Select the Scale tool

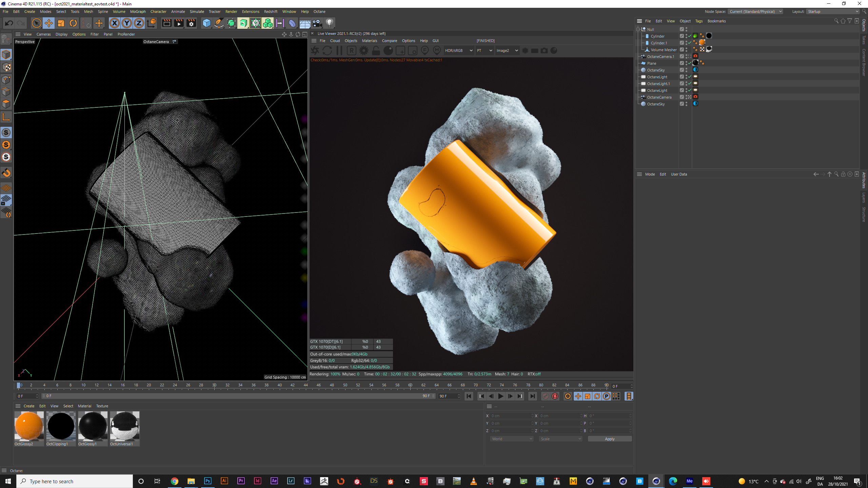(61, 23)
